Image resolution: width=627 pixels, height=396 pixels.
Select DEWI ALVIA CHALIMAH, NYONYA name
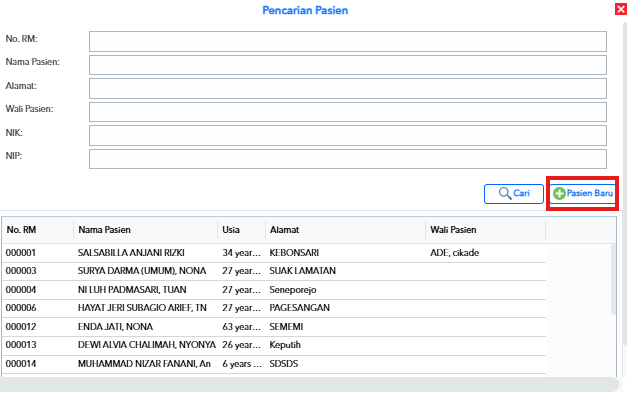point(147,345)
